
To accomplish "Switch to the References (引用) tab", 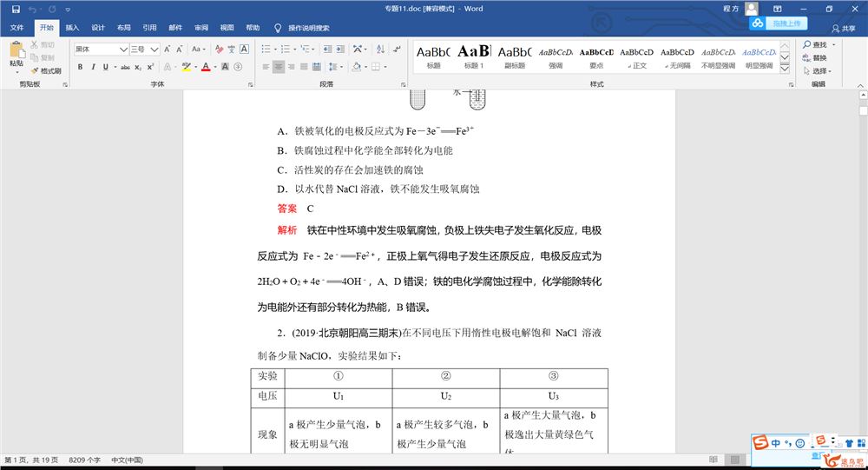I will 149,27.
